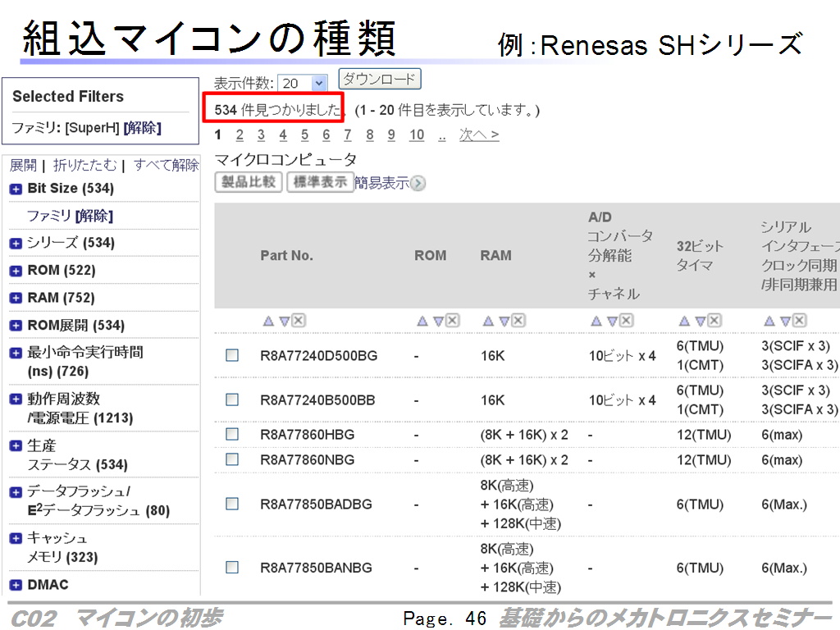Sort 32-bit timer column descending

point(701,322)
